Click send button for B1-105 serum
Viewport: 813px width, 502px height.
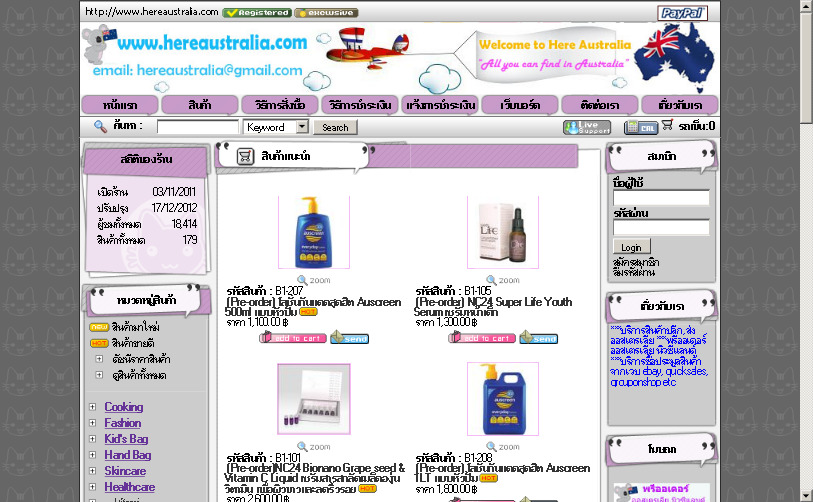click(x=539, y=338)
